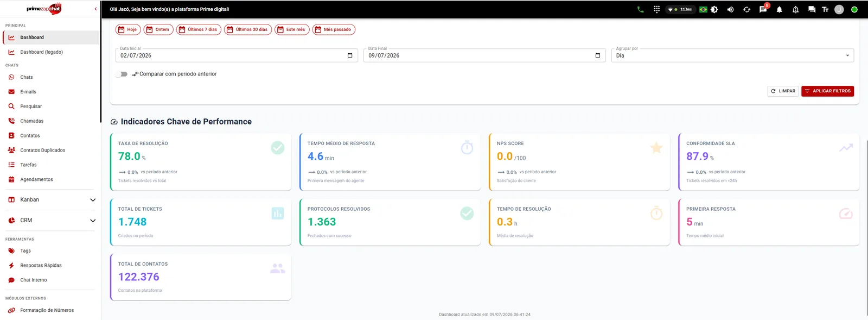
Task: Click the Tempo de Resolução stopwatch icon
Action: pyautogui.click(x=656, y=213)
